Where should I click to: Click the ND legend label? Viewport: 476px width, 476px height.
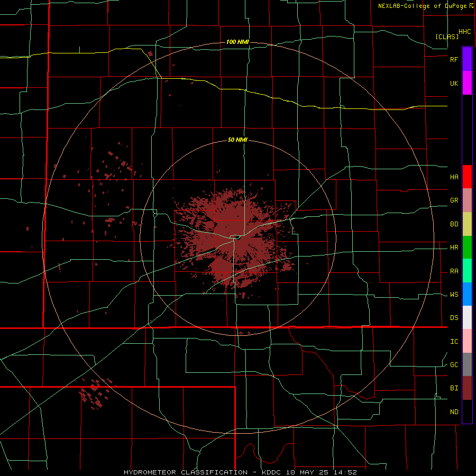pos(454,412)
